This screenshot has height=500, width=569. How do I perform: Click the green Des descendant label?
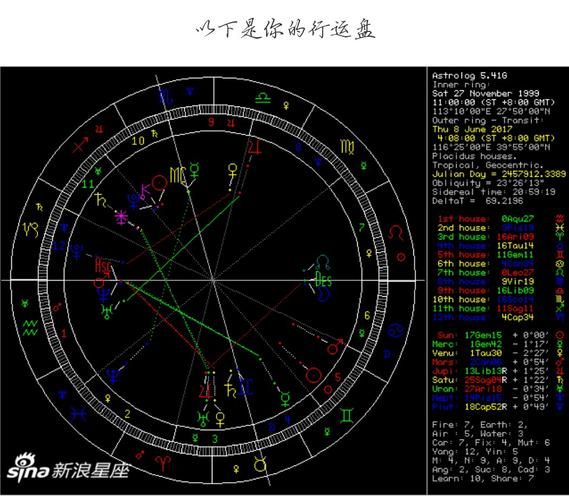(323, 279)
